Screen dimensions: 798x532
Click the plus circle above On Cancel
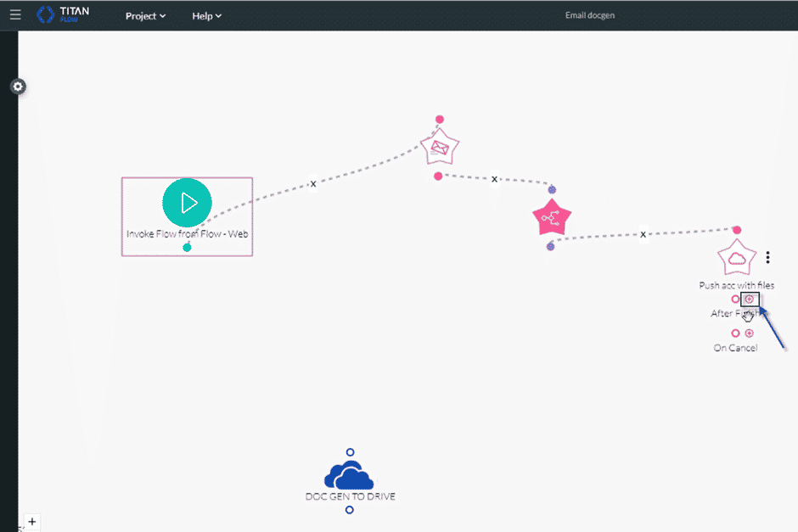tap(749, 333)
